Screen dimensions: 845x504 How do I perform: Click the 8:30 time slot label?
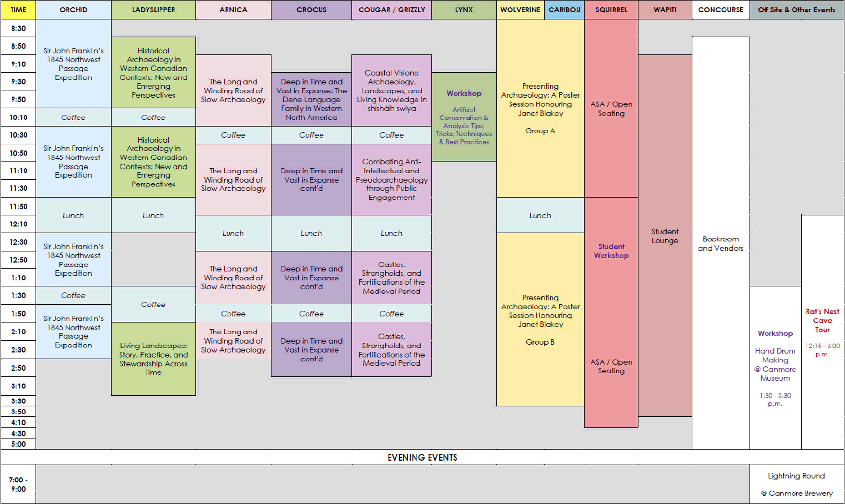[18, 28]
